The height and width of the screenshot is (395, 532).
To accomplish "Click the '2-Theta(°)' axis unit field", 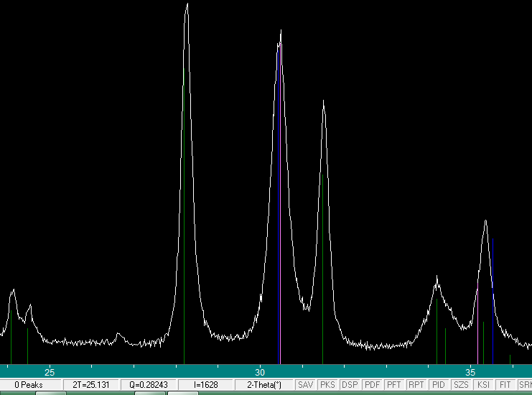I will [264, 385].
